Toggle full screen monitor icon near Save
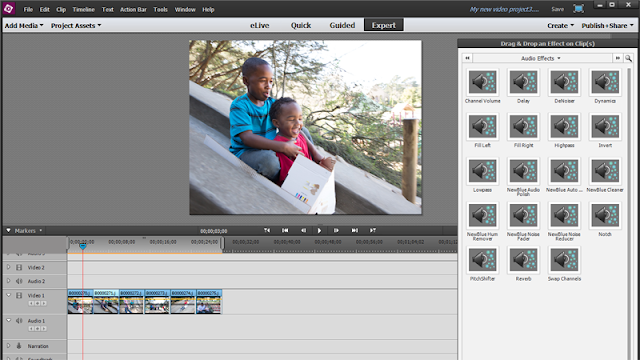Image resolution: width=640 pixels, height=360 pixels. (x=578, y=9)
